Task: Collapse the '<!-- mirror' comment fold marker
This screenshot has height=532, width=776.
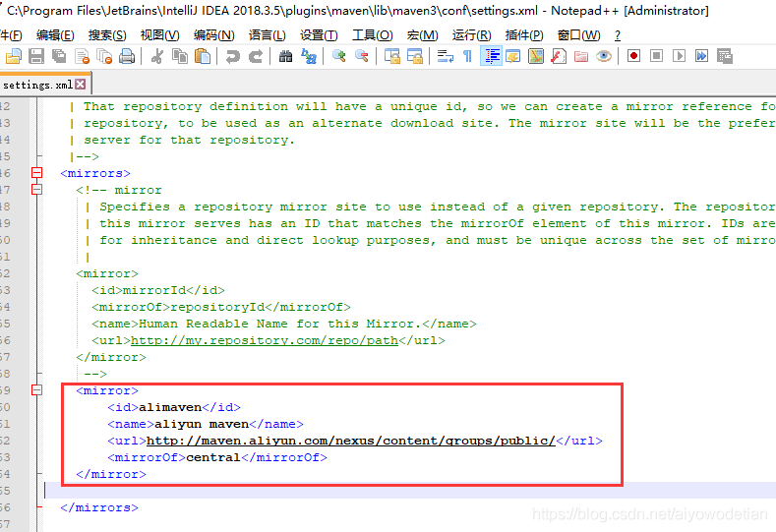Action: (36, 190)
